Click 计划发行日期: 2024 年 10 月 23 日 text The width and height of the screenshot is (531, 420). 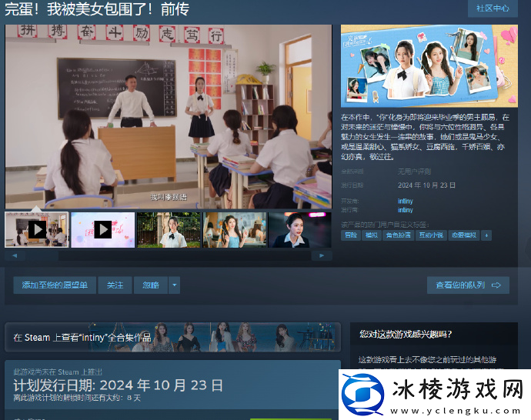[x=119, y=385]
